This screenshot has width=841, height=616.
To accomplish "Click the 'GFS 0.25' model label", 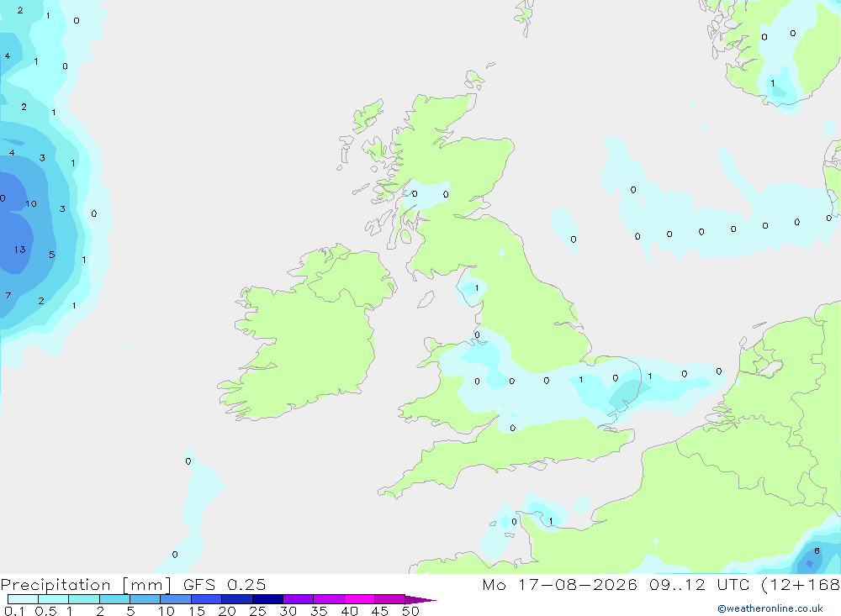I will click(x=225, y=584).
